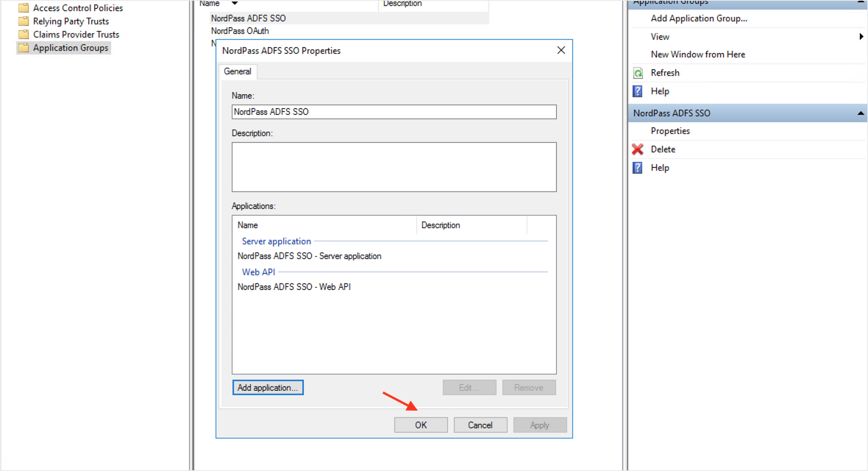
Task: Click the Application Groups folder icon
Action: tap(24, 48)
